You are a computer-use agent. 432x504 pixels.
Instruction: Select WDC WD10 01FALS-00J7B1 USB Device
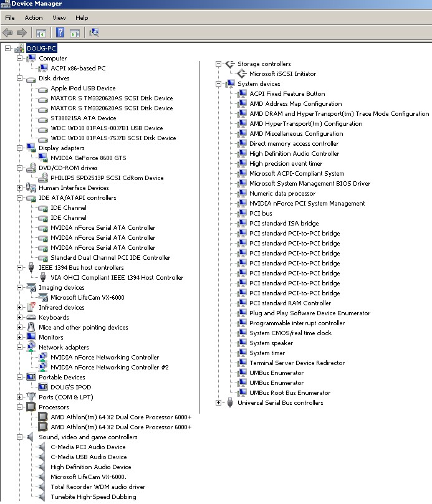click(x=107, y=128)
